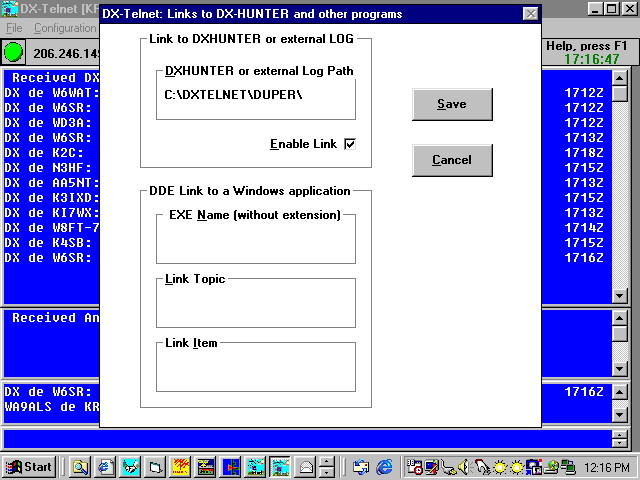Click the taskbar row scroll down arrow
Image resolution: width=640 pixels, height=480 pixels.
tap(327, 472)
